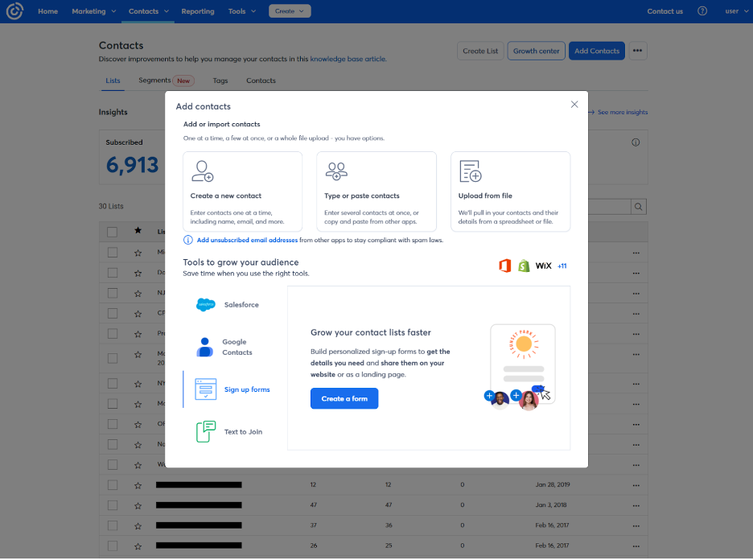The width and height of the screenshot is (753, 560).
Task: Click the Create a new contact icon
Action: click(203, 171)
